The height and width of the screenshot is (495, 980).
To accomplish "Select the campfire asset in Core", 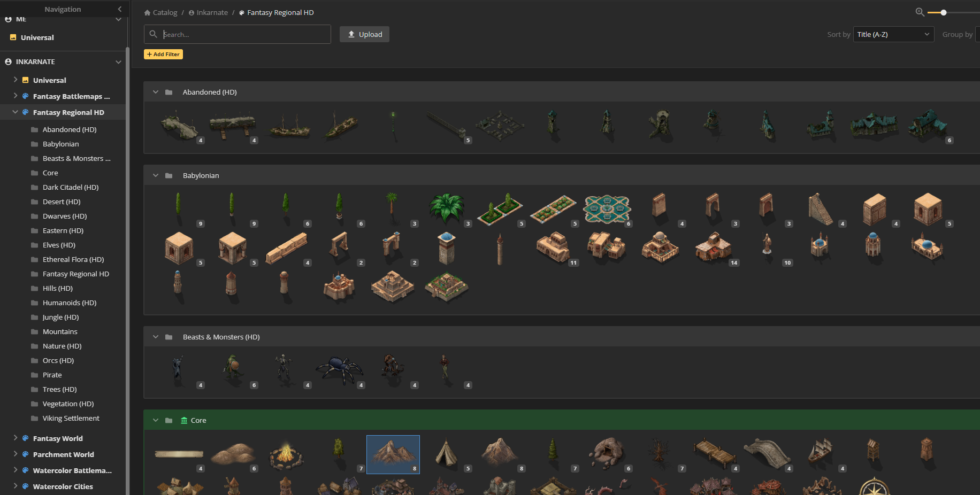I will 286,454.
